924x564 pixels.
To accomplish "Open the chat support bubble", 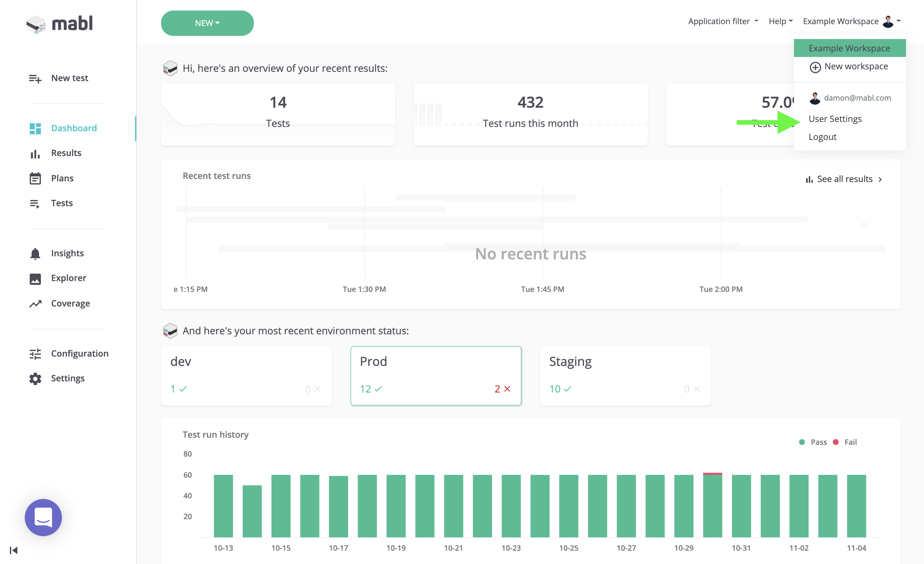I will tap(43, 517).
